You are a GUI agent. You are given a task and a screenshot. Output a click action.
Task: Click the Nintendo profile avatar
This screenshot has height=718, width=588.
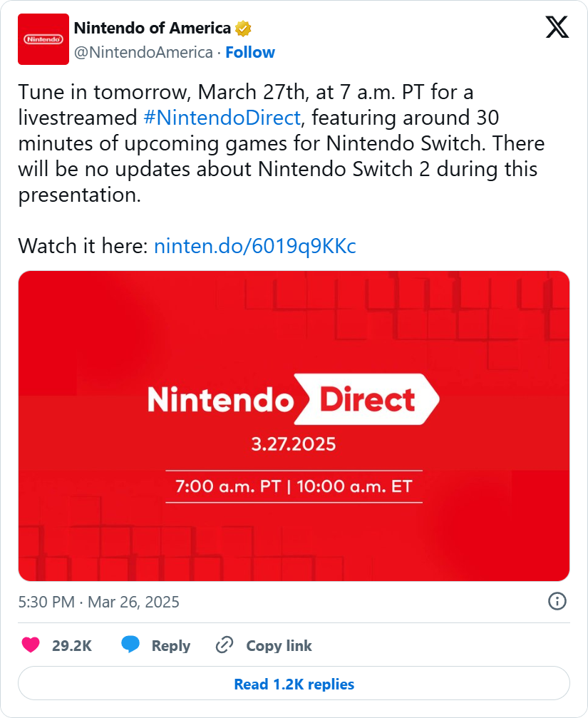43,39
